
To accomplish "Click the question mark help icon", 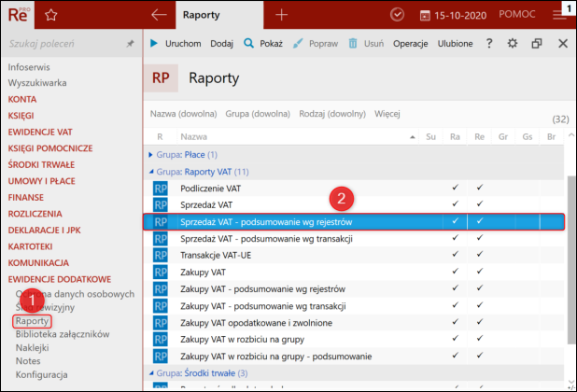I will click(x=488, y=44).
